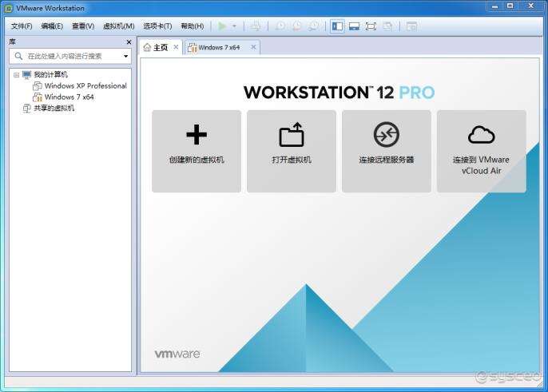
Task: Click the console view icon at toolbar end
Action: tap(411, 26)
